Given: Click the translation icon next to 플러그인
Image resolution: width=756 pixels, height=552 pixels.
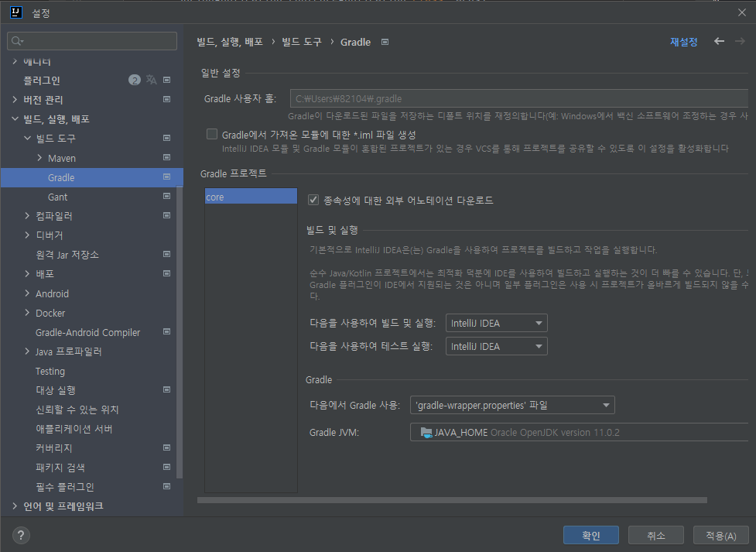Looking at the screenshot, I should click(x=152, y=80).
